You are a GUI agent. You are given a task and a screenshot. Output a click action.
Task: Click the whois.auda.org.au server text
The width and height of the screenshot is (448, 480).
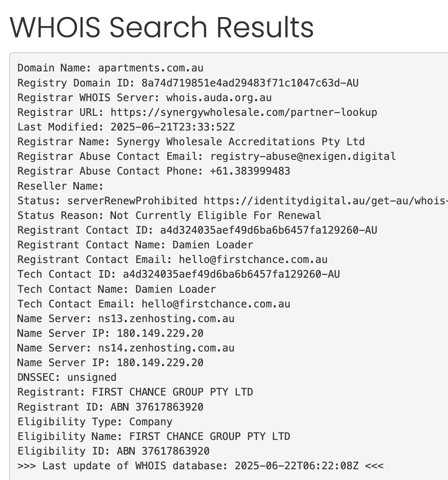219,98
